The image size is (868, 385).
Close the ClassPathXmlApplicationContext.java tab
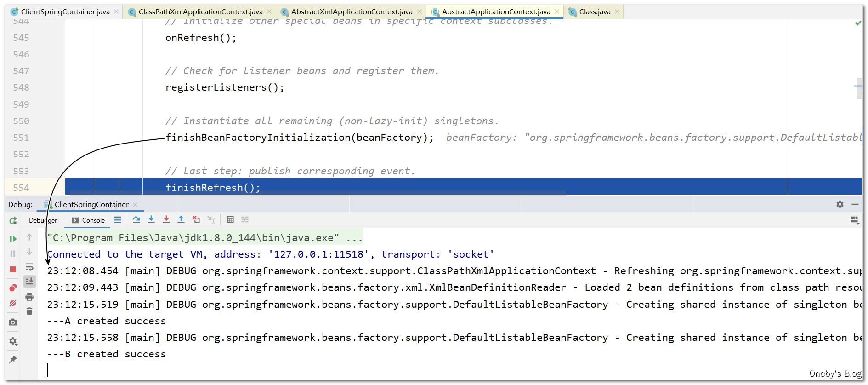269,12
